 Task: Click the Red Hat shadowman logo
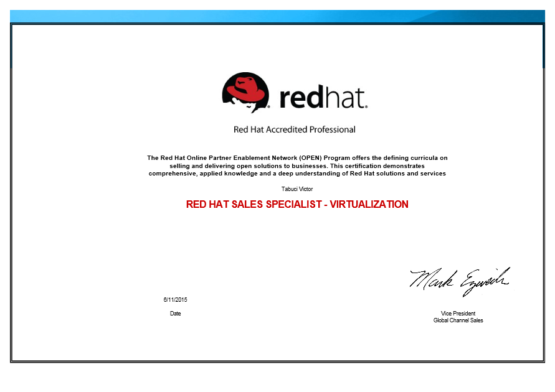point(245,93)
